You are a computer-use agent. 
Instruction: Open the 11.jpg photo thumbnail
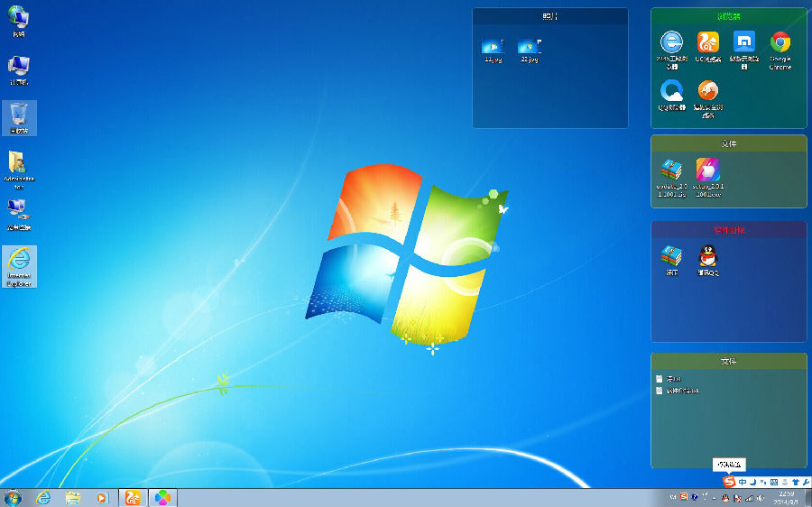pos(493,50)
